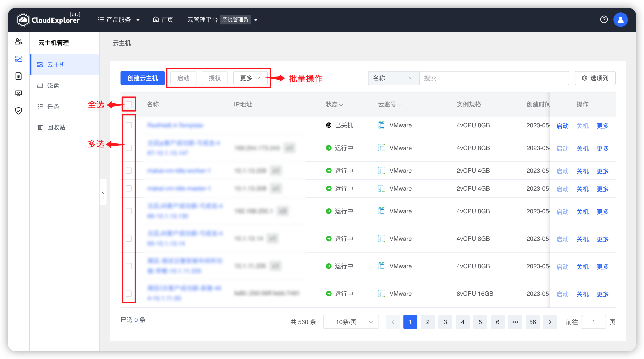
Task: Open 更多 actions for the 已关机 row
Action: tap(603, 126)
